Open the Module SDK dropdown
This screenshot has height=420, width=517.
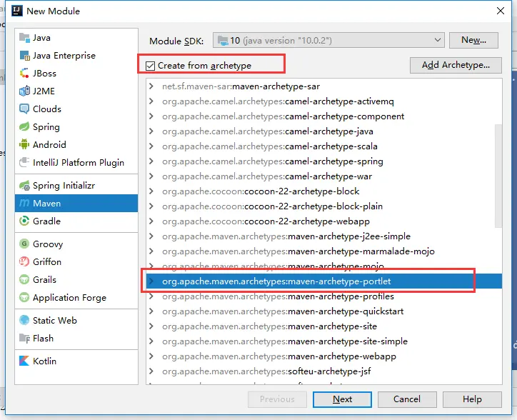pos(437,40)
